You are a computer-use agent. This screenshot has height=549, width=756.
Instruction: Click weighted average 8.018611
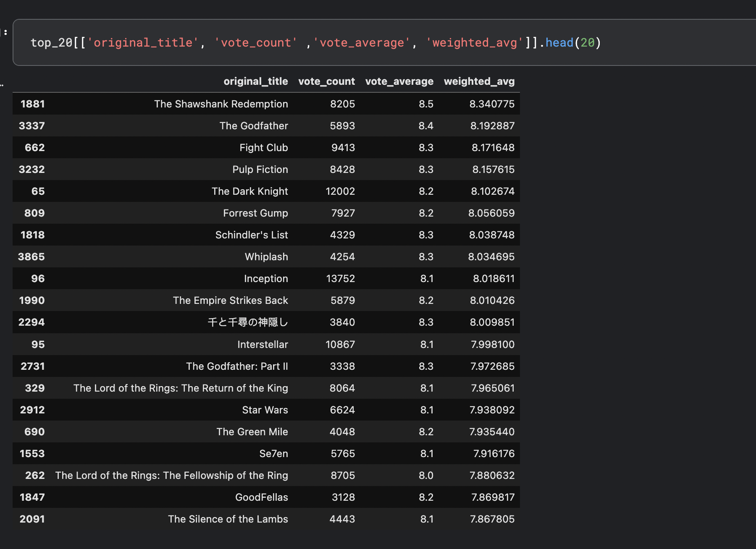(493, 278)
